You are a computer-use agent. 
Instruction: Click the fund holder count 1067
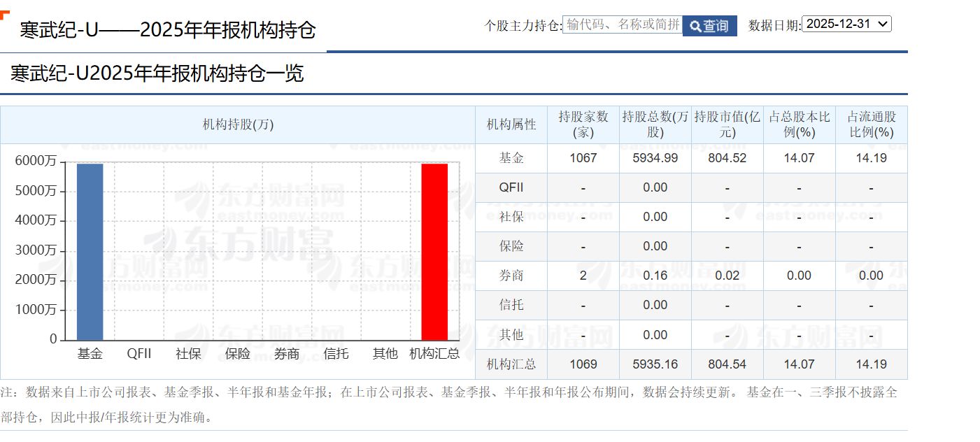point(583,158)
